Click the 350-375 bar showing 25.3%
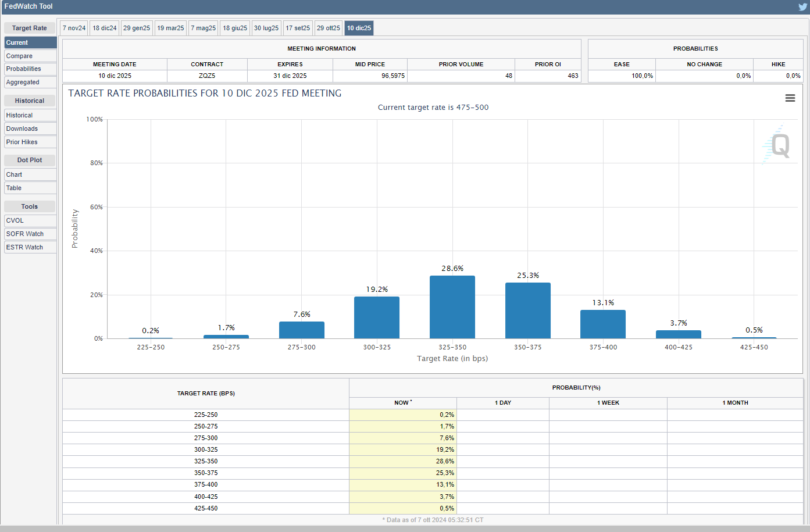This screenshot has height=532, width=810. click(x=527, y=310)
